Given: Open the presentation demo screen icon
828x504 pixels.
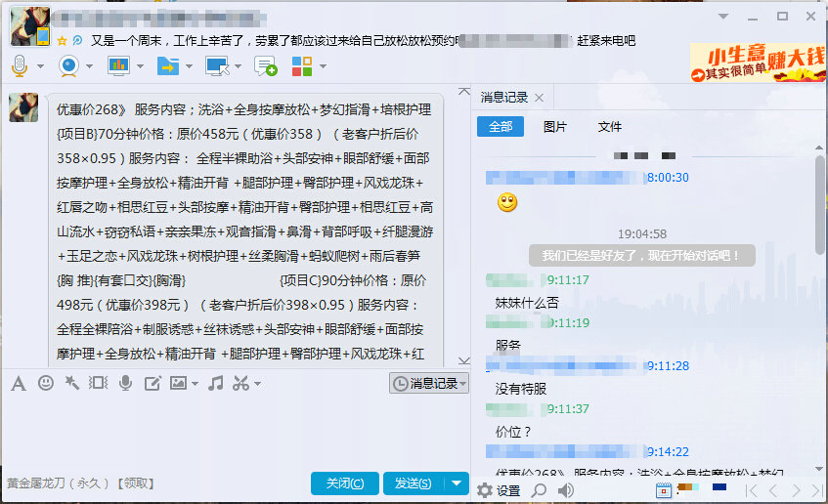Looking at the screenshot, I should [118, 66].
